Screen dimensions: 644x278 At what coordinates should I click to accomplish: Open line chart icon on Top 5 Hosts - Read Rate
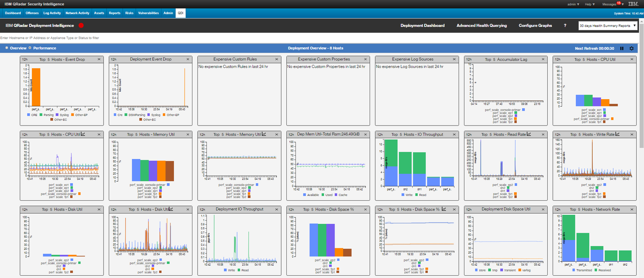pyautogui.click(x=529, y=134)
